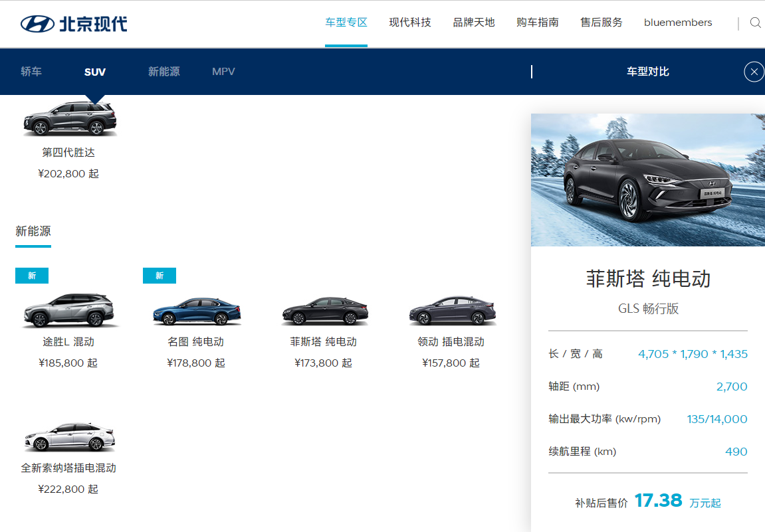Select the 菲斯塔 纯电动 small car image
The width and height of the screenshot is (765, 532).
[325, 311]
